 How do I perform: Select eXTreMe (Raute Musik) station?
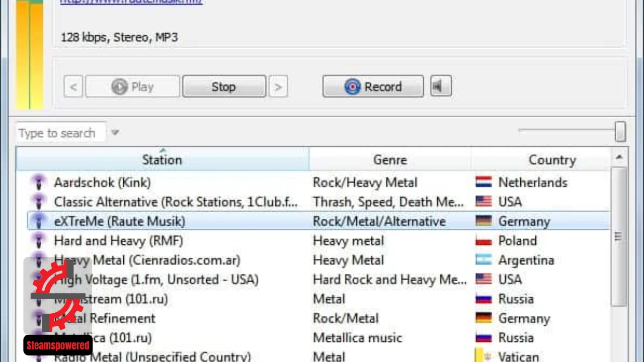coord(120,221)
